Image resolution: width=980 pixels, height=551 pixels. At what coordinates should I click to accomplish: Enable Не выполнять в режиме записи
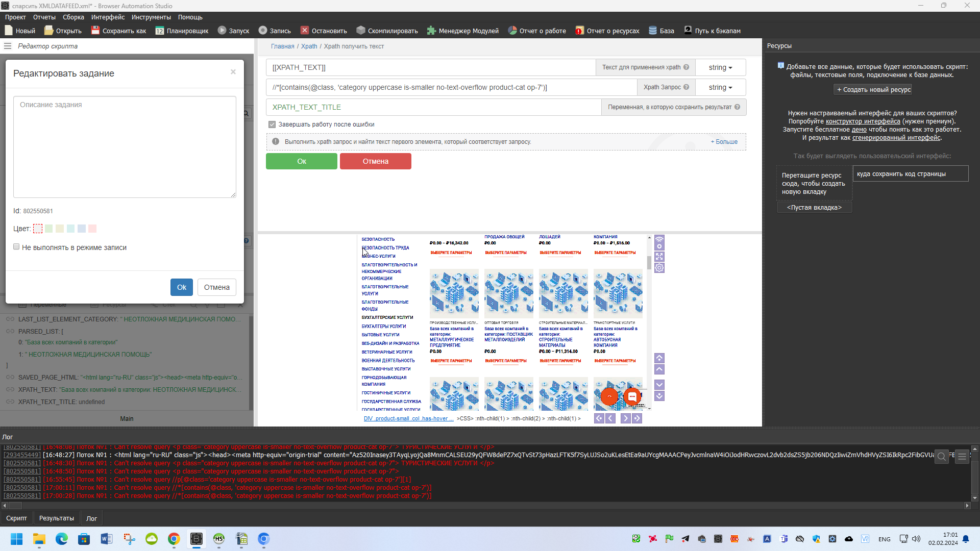click(16, 246)
